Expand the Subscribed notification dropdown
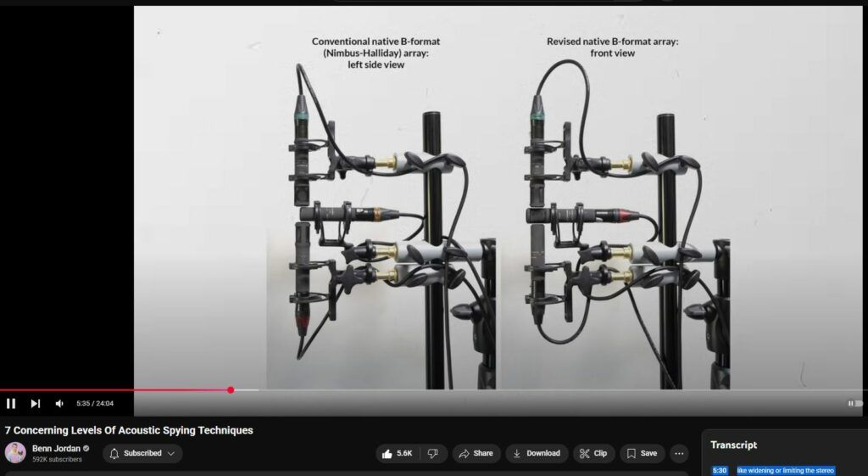This screenshot has width=868, height=476. coord(142,453)
